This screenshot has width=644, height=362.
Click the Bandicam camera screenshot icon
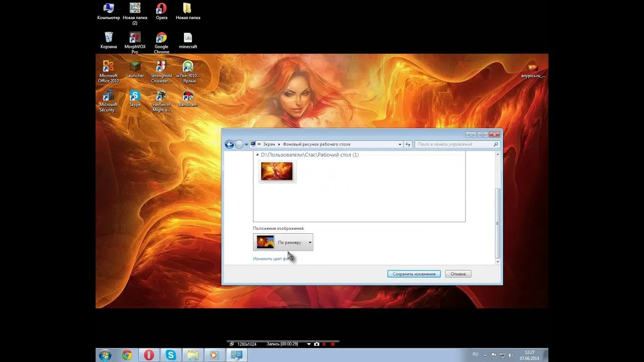pyautogui.click(x=316, y=344)
